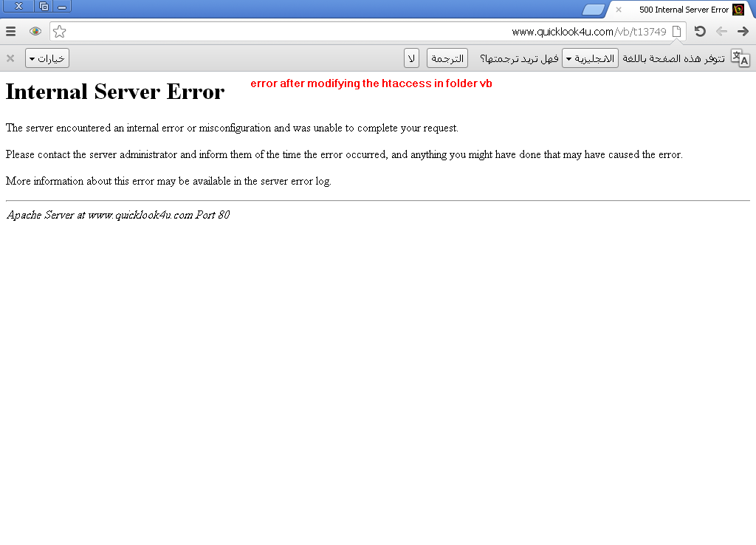Close the 500 Internal Server Error tab
The height and width of the screenshot is (545, 756).
point(619,10)
